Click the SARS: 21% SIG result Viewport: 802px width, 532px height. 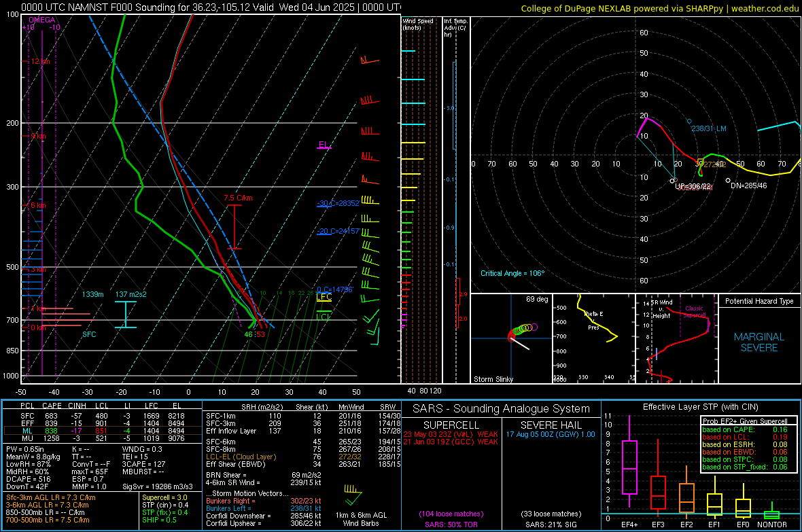pos(551,525)
